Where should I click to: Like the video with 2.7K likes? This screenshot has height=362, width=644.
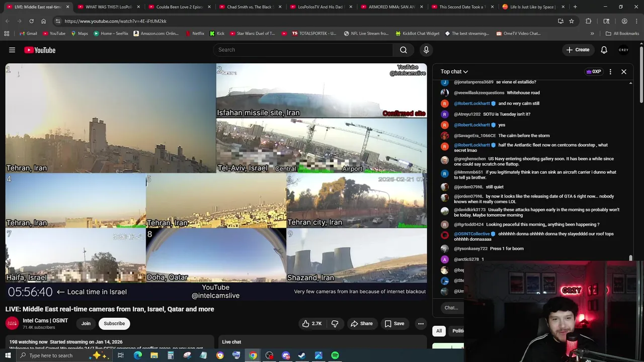[x=312, y=324]
